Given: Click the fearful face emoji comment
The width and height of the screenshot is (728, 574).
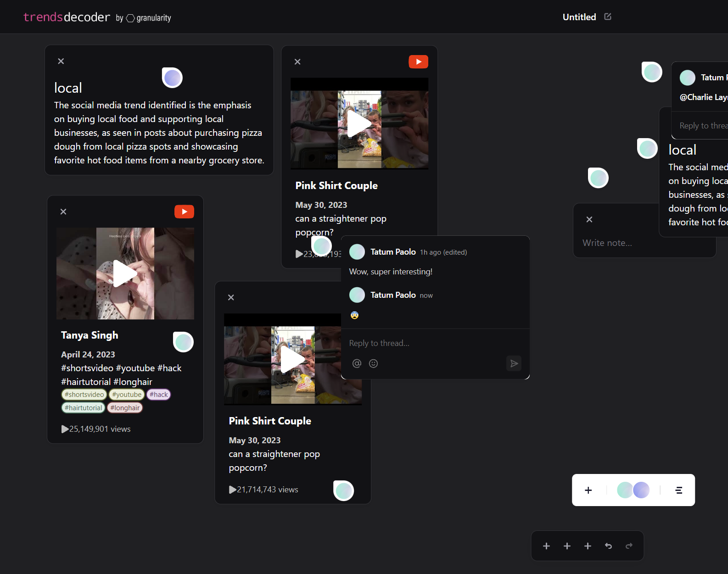Looking at the screenshot, I should pos(354,315).
